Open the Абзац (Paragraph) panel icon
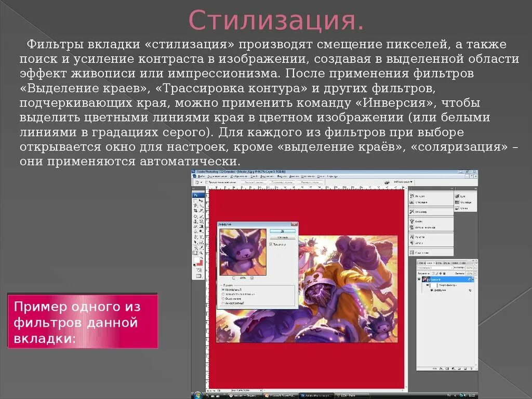The width and height of the screenshot is (532, 399). click(411, 243)
